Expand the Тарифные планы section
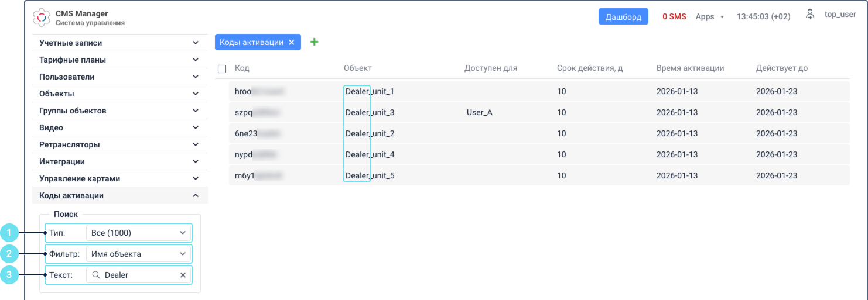The image size is (868, 300). (119, 60)
